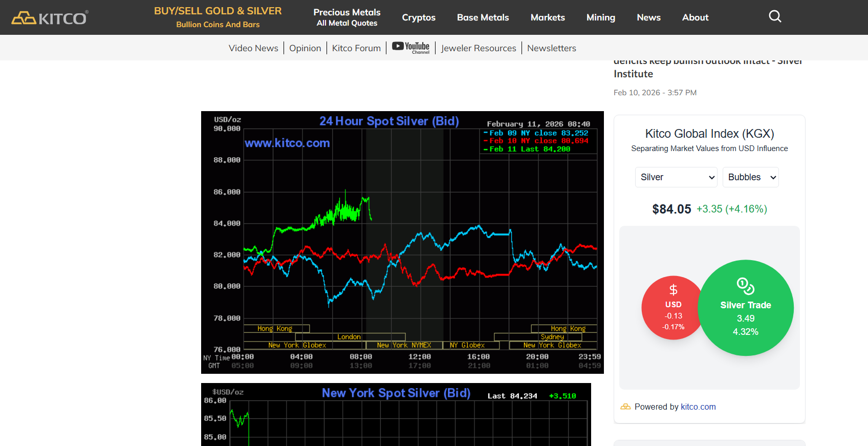Click the $84.05 silver price
The width and height of the screenshot is (868, 446).
[671, 209]
